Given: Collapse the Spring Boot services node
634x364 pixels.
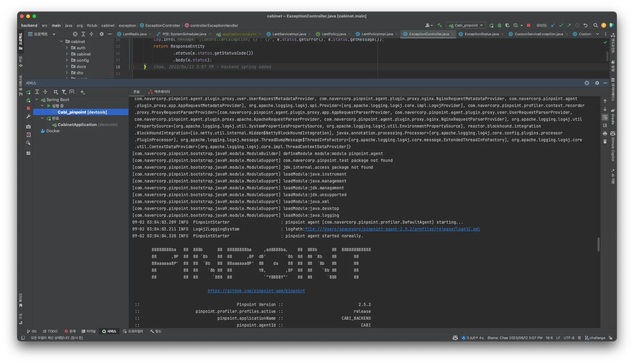Looking at the screenshot, I should click(x=37, y=99).
